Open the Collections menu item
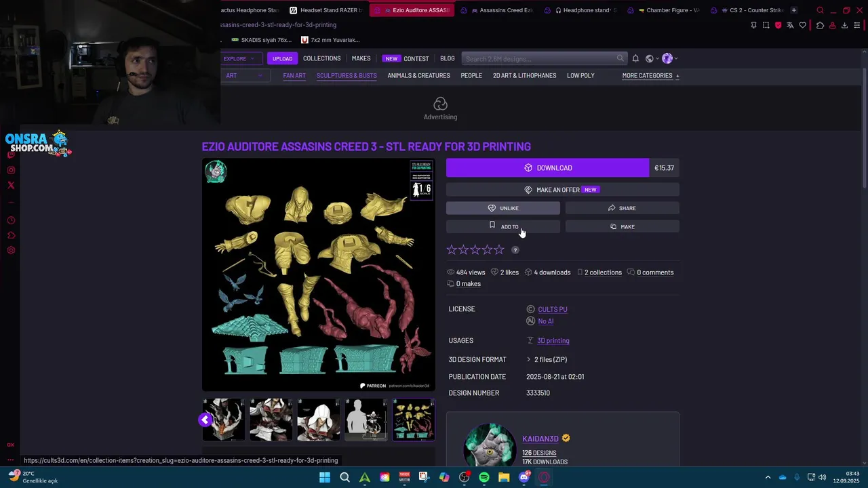This screenshot has width=868, height=488. coord(321,58)
